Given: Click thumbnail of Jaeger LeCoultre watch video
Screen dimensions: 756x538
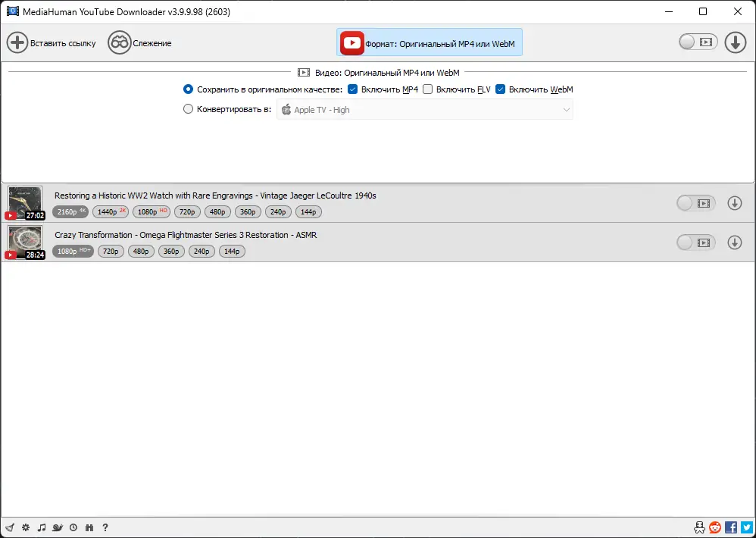Looking at the screenshot, I should pyautogui.click(x=25, y=202).
